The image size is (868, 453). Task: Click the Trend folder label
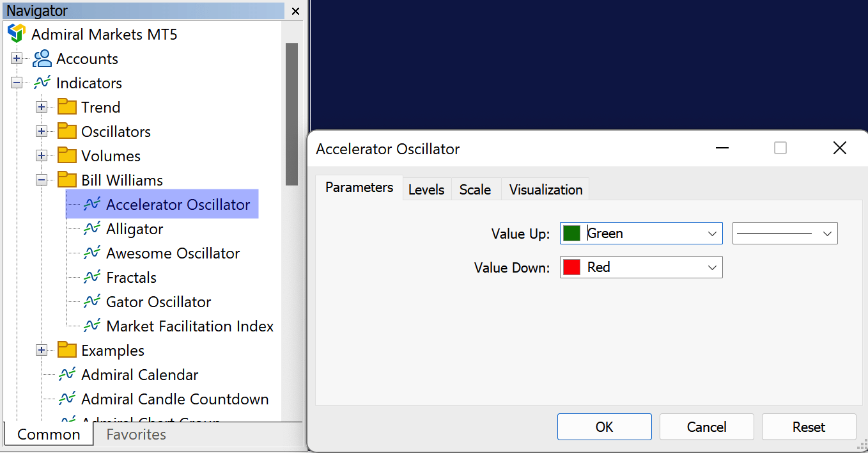[100, 107]
